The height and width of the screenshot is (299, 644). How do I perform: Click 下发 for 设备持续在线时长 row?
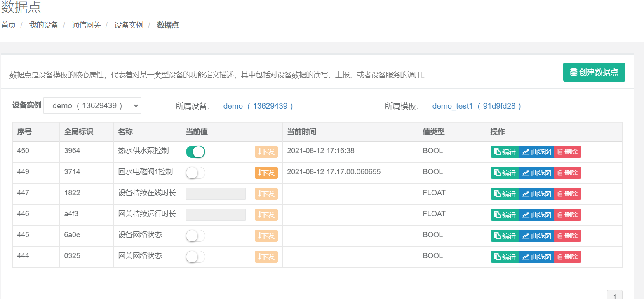pyautogui.click(x=266, y=194)
